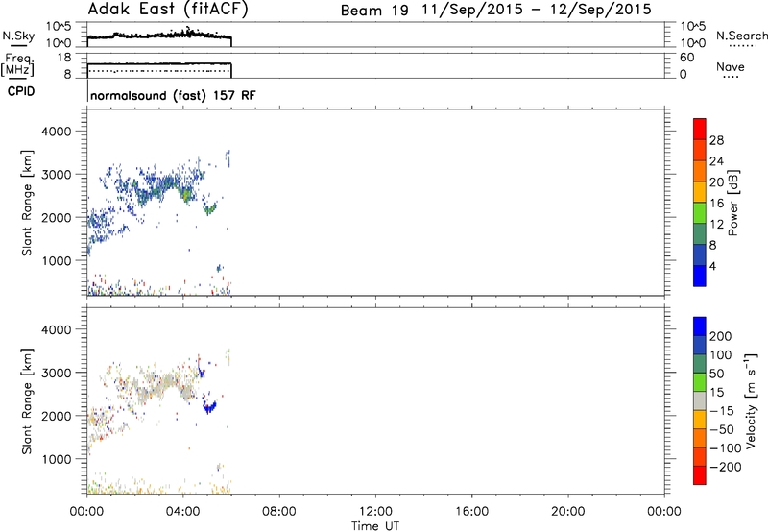The width and height of the screenshot is (768, 532).
Task: Click the 10^5 label on left noise axis
Action: coord(59,27)
